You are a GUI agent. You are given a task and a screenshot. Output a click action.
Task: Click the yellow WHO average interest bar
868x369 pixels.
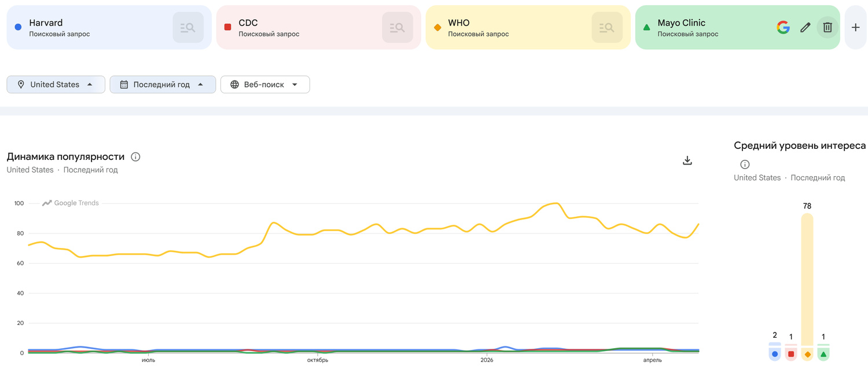(x=807, y=278)
